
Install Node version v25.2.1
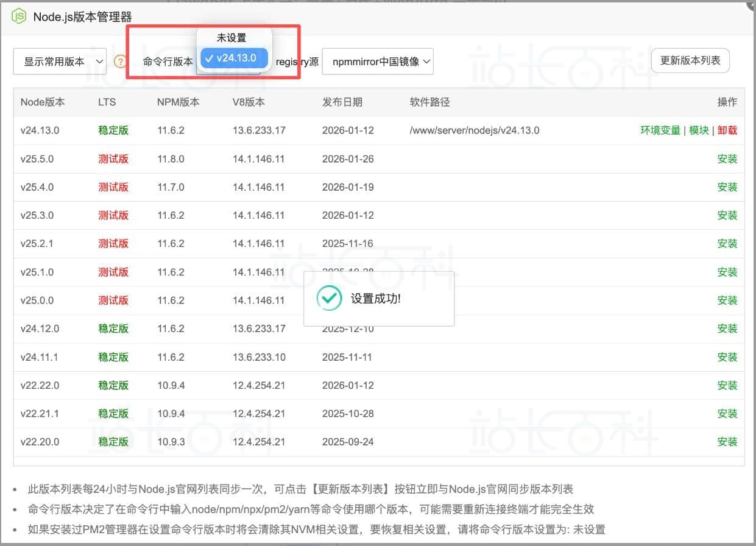(727, 244)
